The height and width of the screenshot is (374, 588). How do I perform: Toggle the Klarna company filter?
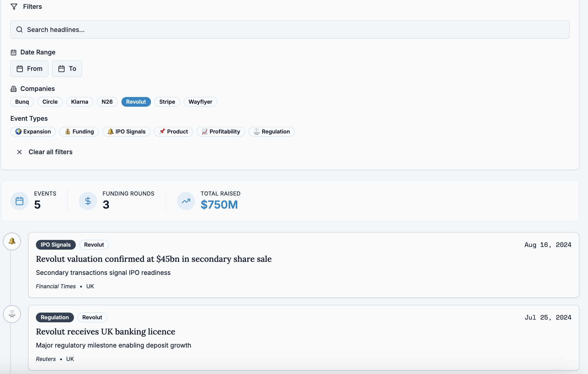79,102
